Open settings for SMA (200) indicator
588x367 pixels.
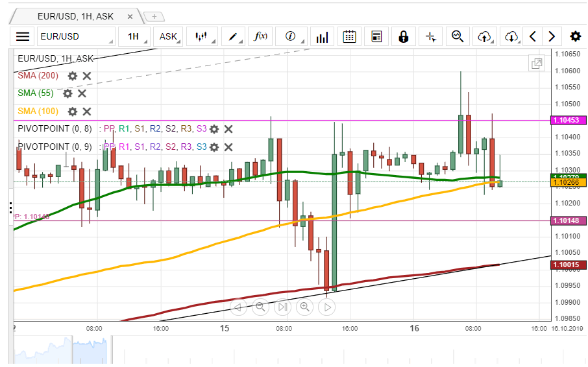click(x=73, y=76)
